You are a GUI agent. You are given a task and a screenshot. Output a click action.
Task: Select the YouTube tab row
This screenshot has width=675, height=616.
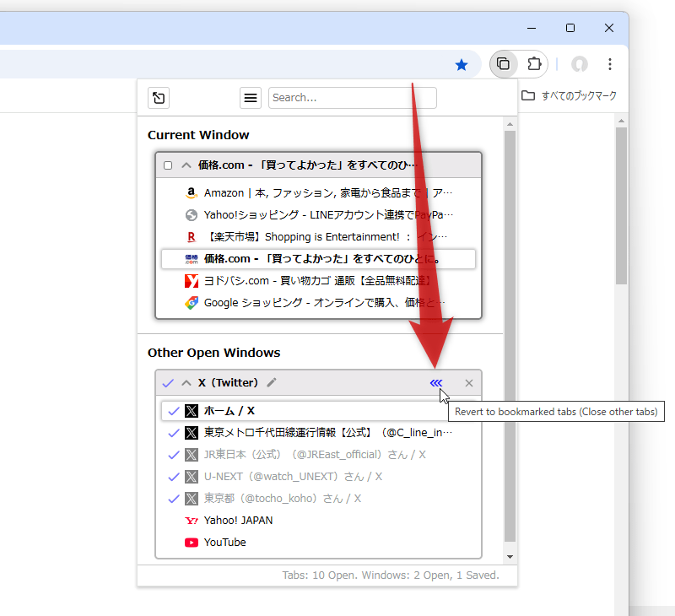318,543
